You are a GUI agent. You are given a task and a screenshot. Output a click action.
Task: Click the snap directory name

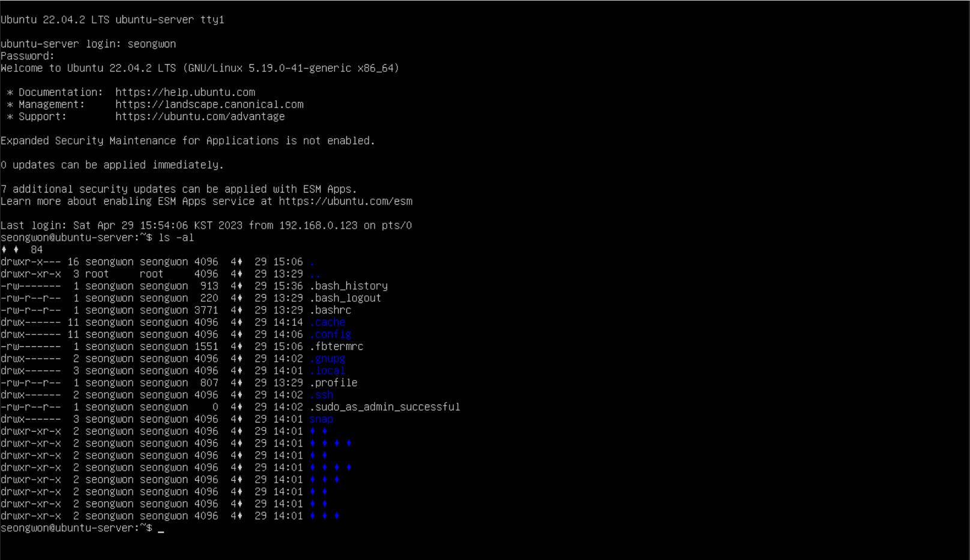point(321,419)
